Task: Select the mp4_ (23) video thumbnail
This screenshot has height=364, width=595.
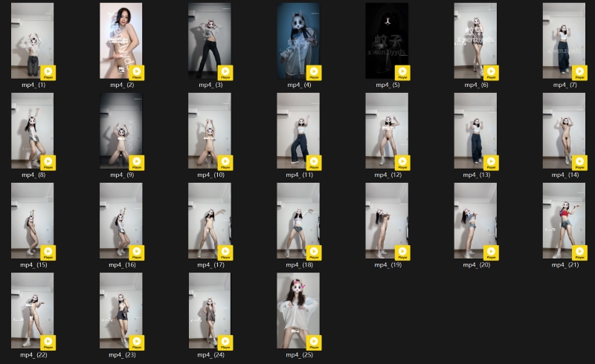Action: 120,308
